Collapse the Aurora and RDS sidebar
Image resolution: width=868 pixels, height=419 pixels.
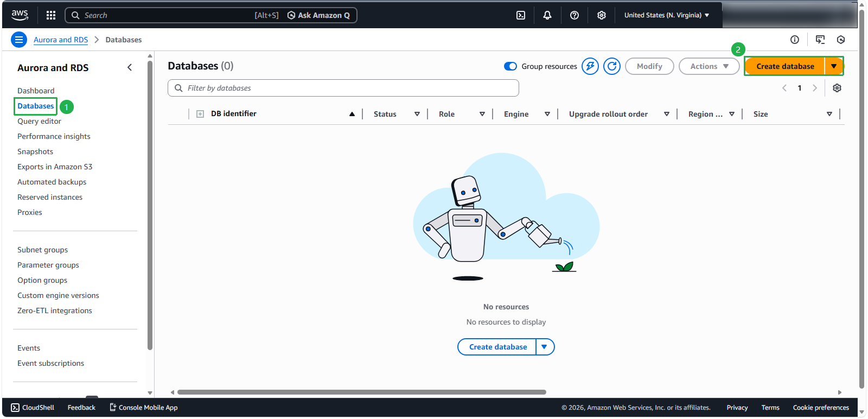point(129,67)
